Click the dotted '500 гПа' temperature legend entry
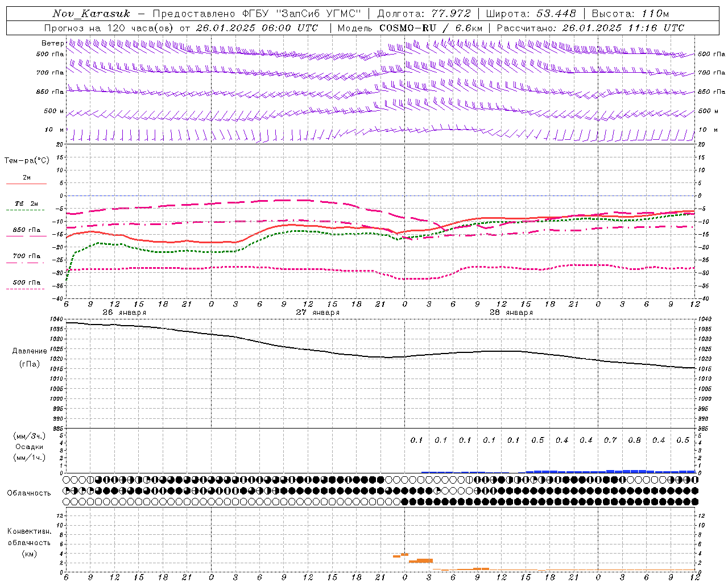This screenshot has width=728, height=582. coord(27,282)
